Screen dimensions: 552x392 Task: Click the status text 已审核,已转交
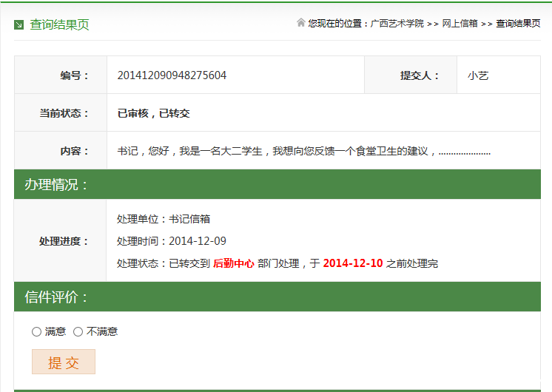154,113
